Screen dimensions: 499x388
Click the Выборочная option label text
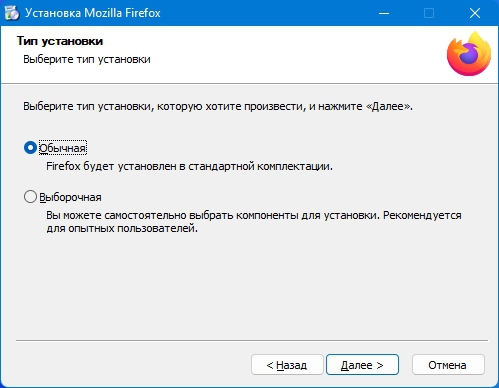(x=70, y=197)
